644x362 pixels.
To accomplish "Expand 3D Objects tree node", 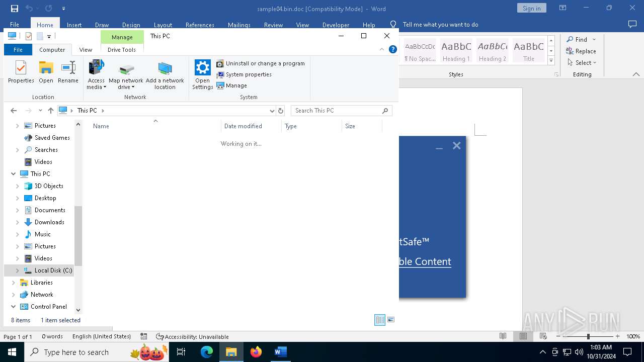I will coord(18,186).
